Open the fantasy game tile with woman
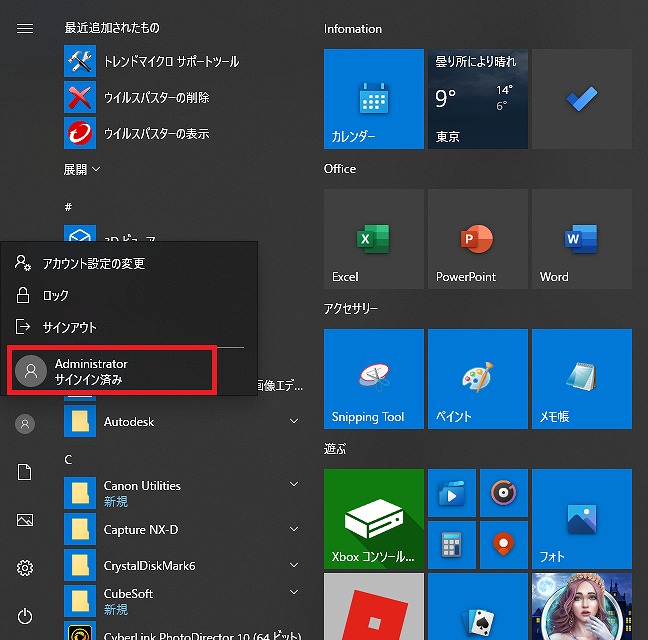 coord(582,607)
